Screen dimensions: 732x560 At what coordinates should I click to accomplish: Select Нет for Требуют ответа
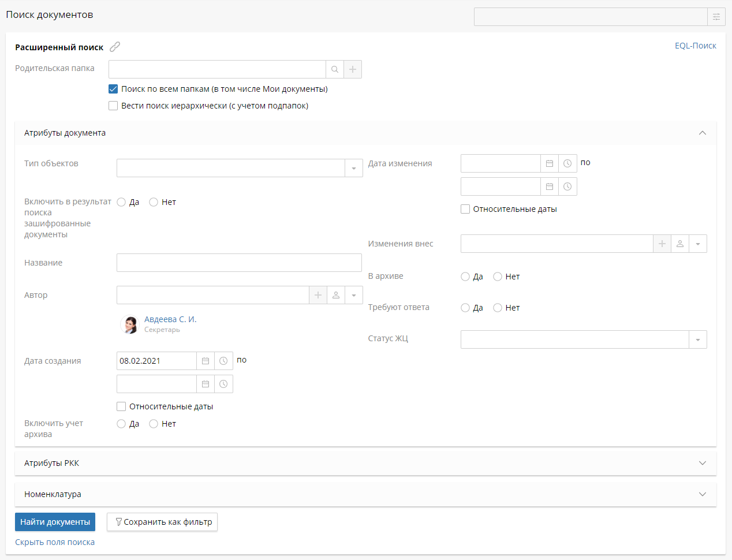point(498,308)
